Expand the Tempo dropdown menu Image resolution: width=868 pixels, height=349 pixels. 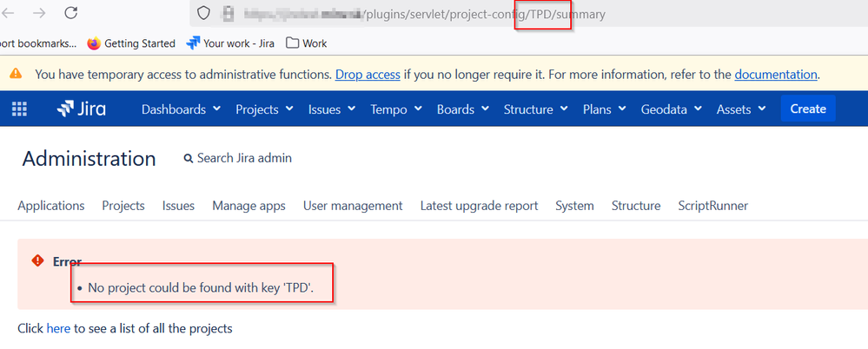pos(396,109)
